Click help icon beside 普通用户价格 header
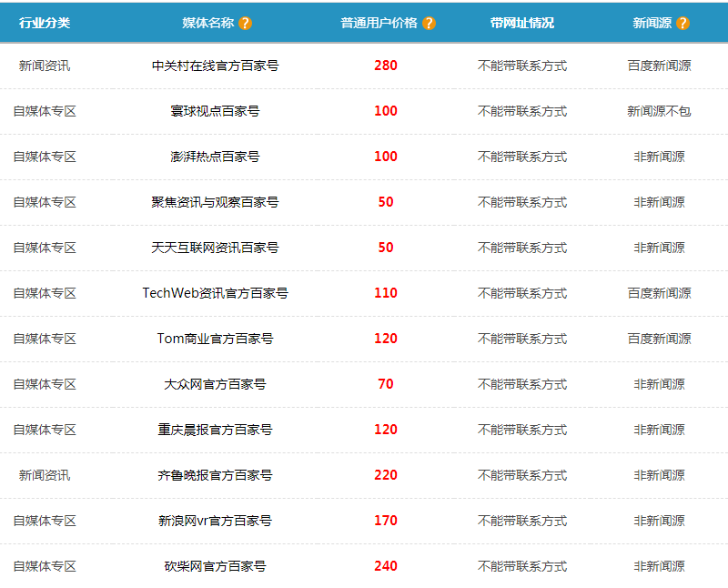The width and height of the screenshot is (728, 588). pyautogui.click(x=429, y=23)
